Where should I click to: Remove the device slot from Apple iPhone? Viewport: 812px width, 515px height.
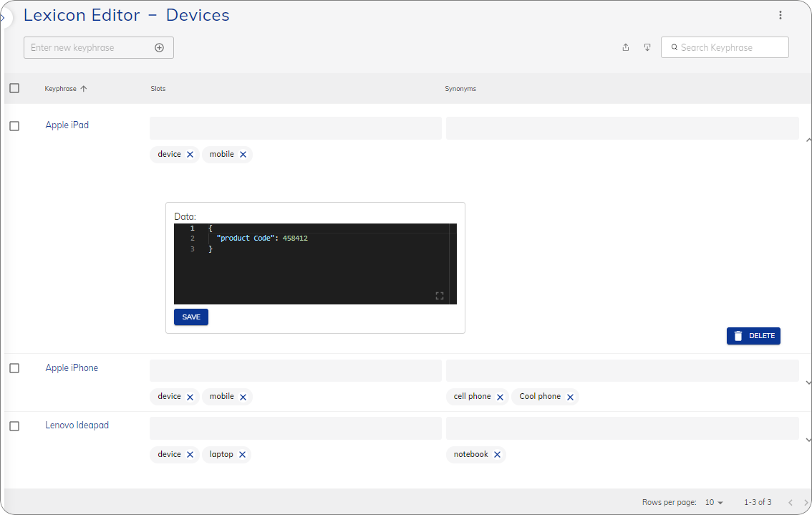pos(190,397)
